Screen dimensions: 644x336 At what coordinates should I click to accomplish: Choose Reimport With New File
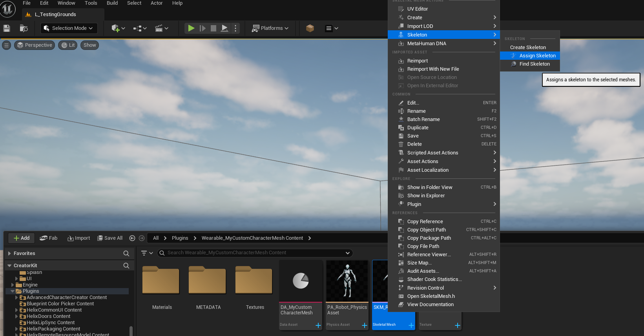(x=433, y=69)
